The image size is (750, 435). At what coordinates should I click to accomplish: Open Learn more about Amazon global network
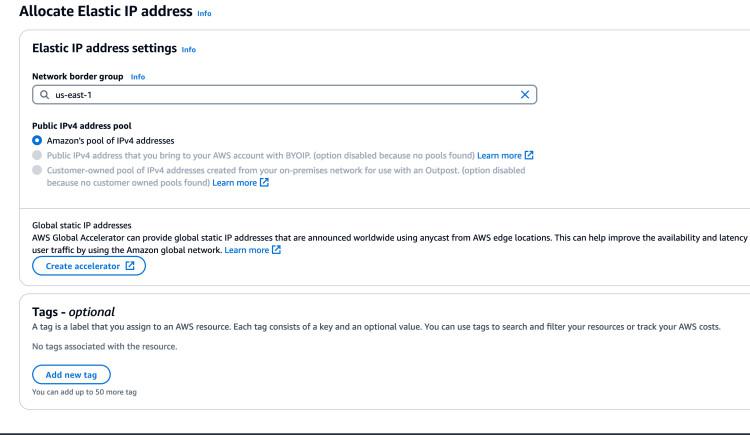(x=244, y=249)
